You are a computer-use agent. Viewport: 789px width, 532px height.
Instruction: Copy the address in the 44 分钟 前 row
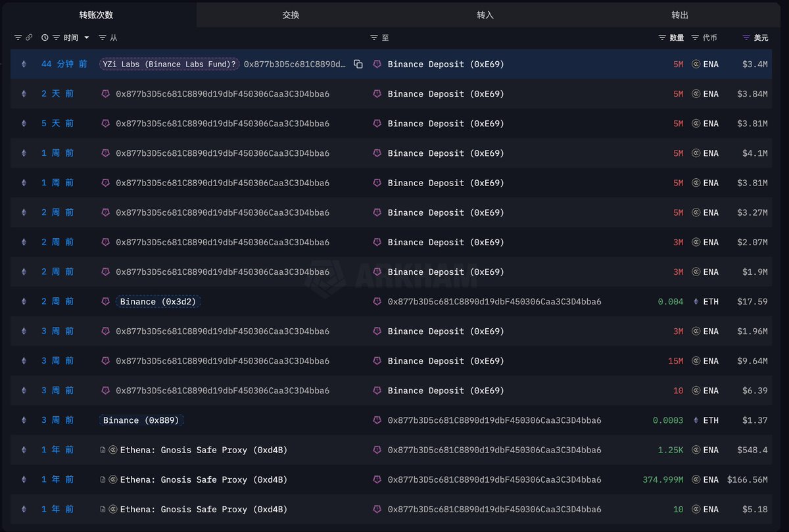click(358, 64)
